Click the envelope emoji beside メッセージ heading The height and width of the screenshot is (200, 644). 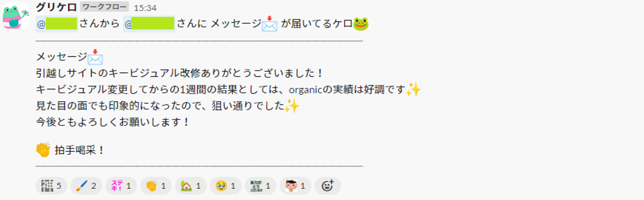95,57
